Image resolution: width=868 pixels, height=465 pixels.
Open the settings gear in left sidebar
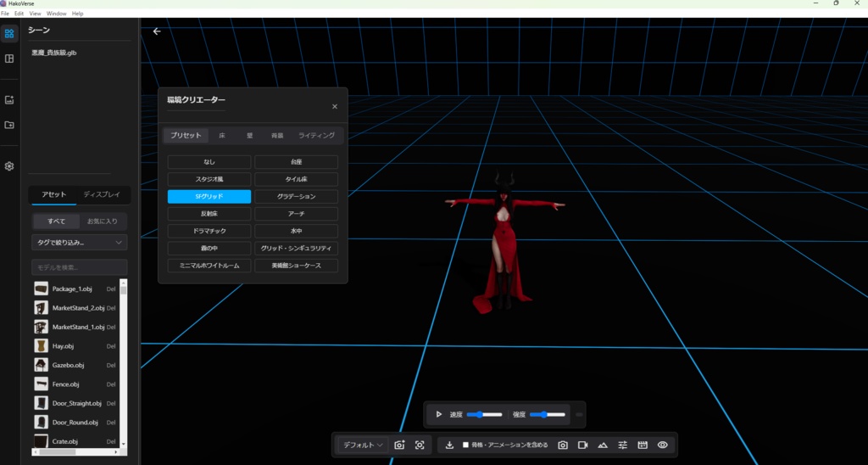click(9, 166)
